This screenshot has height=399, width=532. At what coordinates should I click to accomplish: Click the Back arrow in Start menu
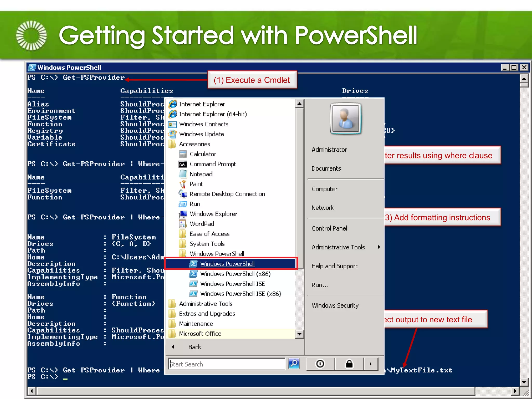point(173,347)
